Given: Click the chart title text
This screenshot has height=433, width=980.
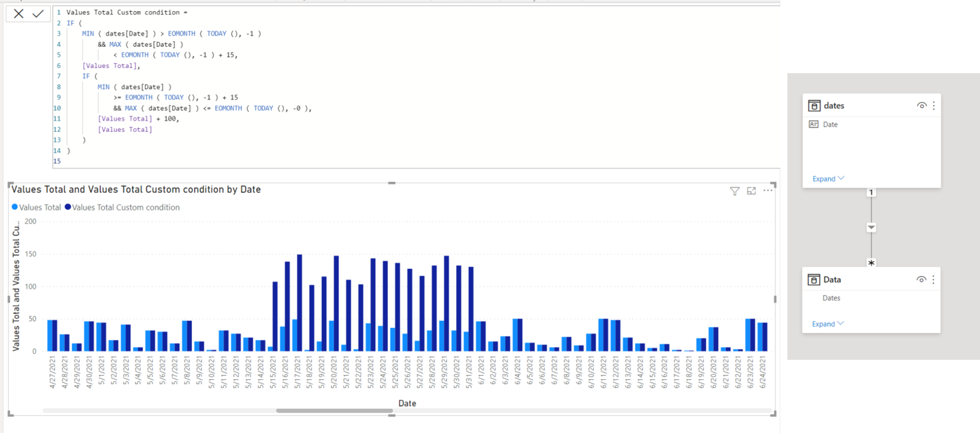Looking at the screenshot, I should pos(136,189).
